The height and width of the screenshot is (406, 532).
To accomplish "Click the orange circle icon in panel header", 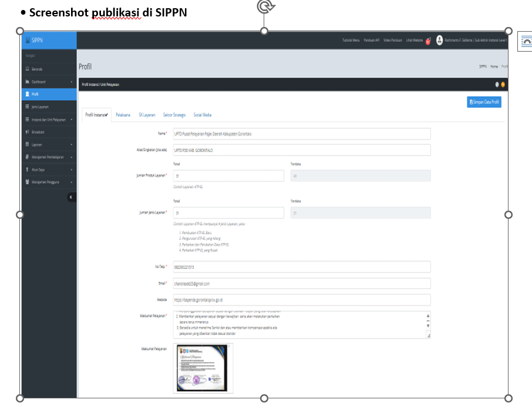I will click(503, 84).
